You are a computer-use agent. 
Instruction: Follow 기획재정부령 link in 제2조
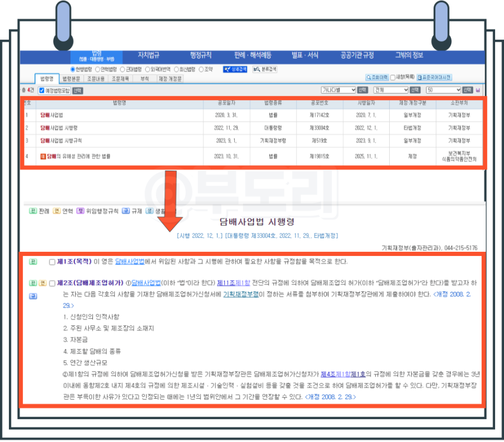click(241, 294)
